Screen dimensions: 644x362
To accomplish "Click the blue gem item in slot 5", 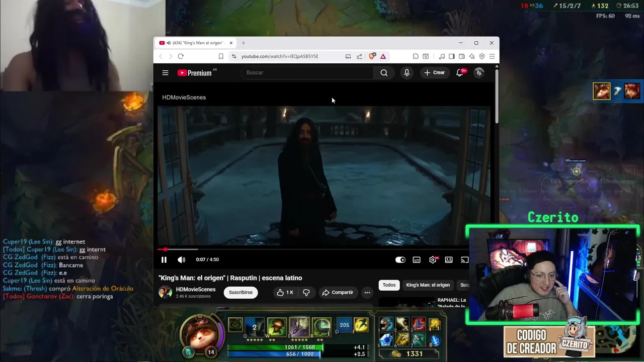I will coord(386,340).
